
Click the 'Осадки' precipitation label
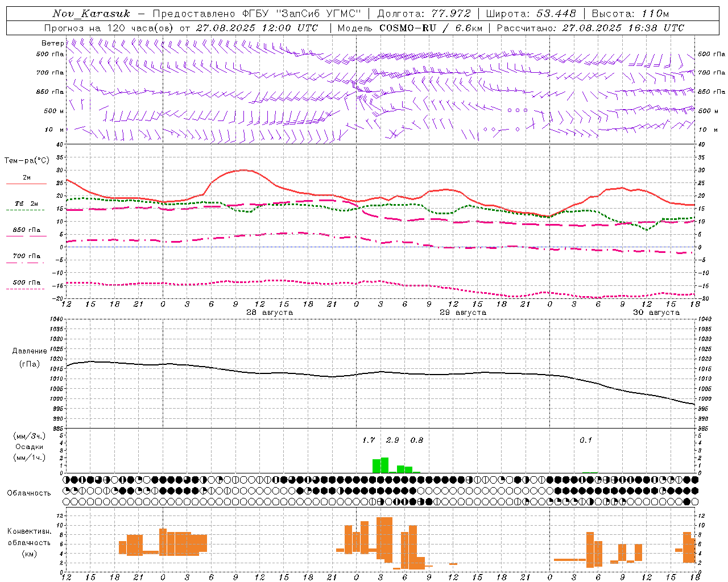(x=30, y=447)
